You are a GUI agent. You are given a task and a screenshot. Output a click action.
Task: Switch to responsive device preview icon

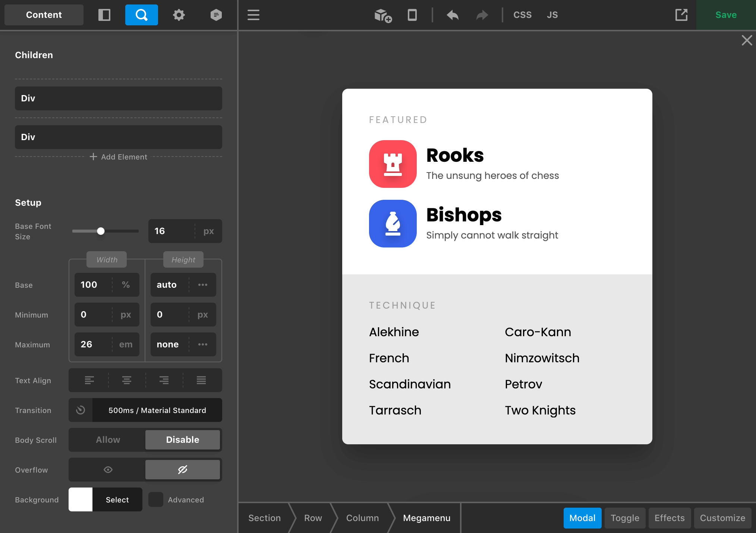[x=412, y=15]
